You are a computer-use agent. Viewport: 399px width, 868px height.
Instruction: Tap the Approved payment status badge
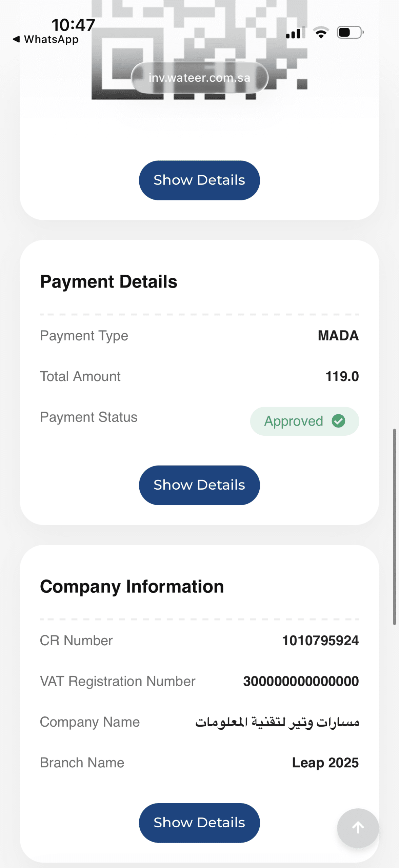(304, 421)
